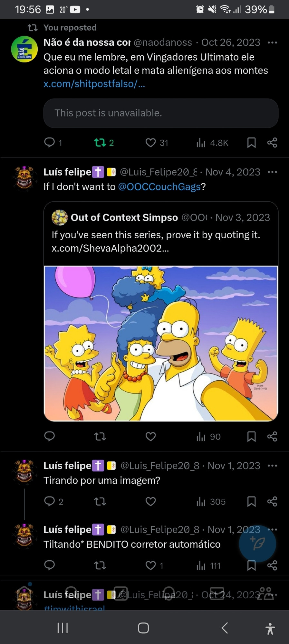This screenshot has width=289, height=644.
Task: Bookmark the Não é da nossa conta post
Action: pyautogui.click(x=251, y=143)
